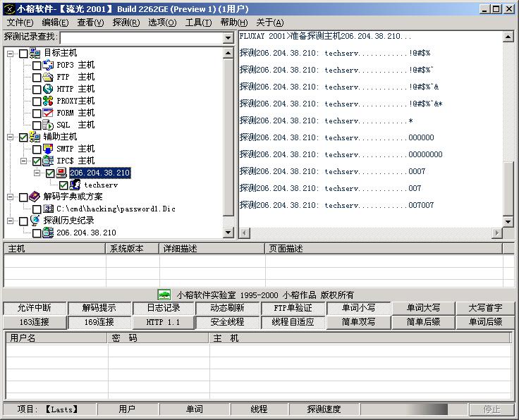Click the 详细描述 column header
Image resolution: width=519 pixels, height=420 pixels.
[212, 249]
